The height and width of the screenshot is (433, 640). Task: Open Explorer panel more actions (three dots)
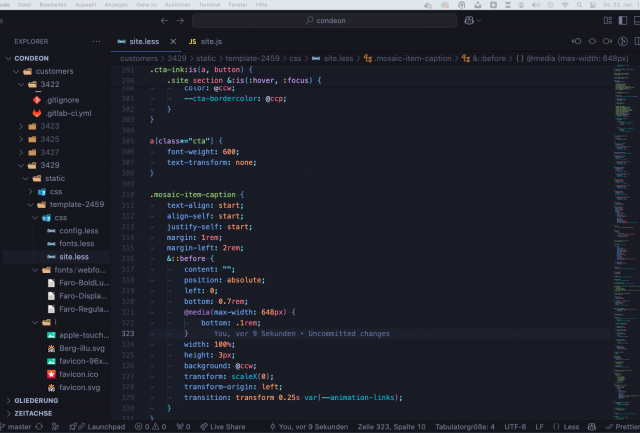(96, 41)
